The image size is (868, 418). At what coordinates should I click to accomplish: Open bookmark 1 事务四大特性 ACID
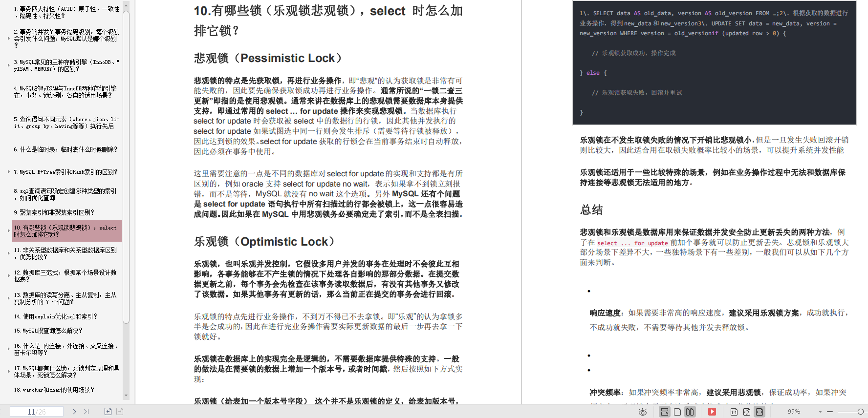click(66, 12)
